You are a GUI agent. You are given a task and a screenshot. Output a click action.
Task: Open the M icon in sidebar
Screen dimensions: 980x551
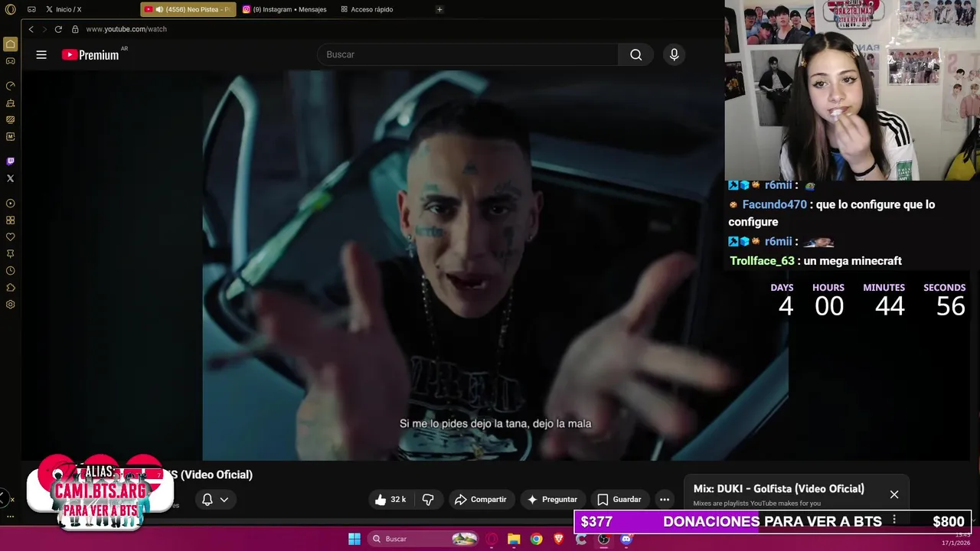[x=10, y=136]
